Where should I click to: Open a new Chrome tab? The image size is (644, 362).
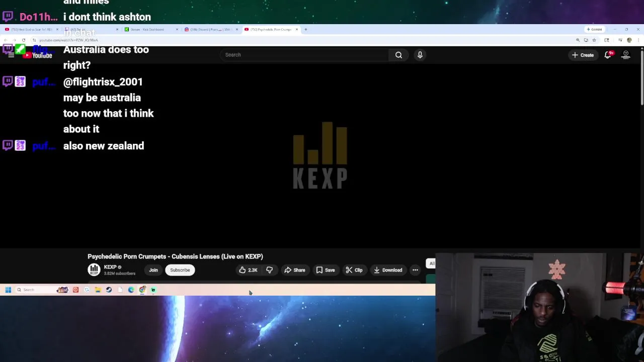pyautogui.click(x=305, y=29)
